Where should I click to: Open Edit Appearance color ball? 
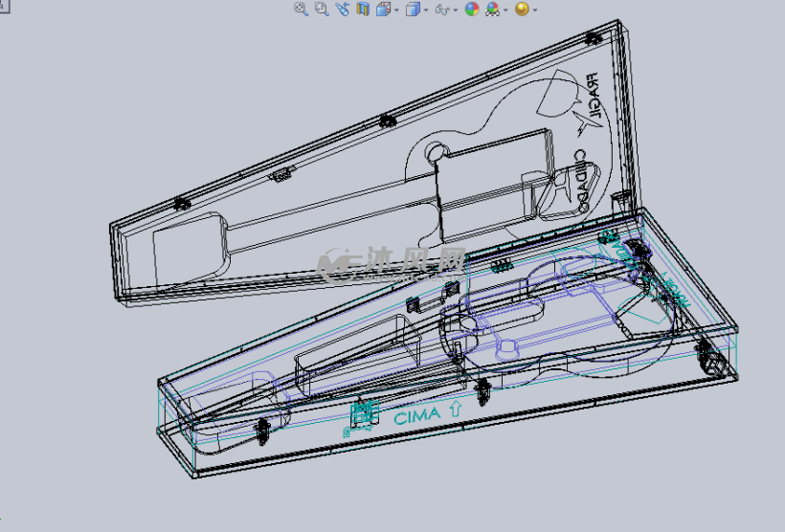[x=471, y=9]
